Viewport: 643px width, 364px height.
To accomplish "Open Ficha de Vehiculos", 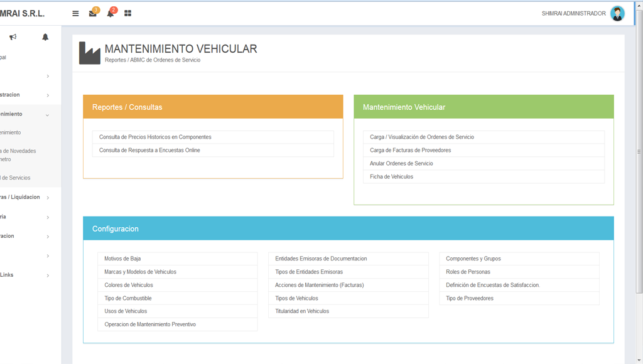I will 484,177.
